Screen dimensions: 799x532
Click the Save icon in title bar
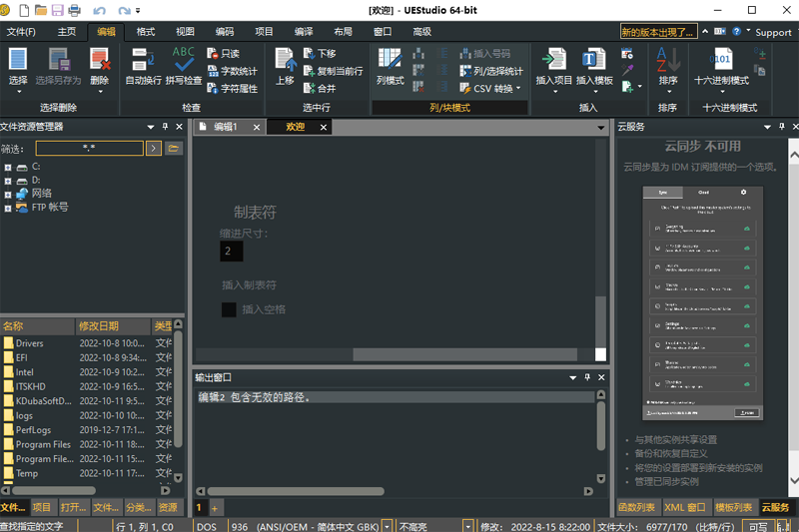pyautogui.click(x=57, y=10)
